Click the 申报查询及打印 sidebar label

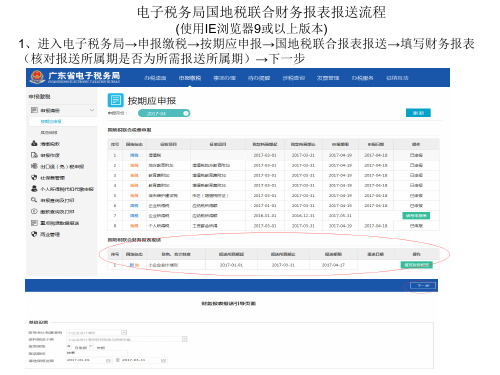pos(57,200)
